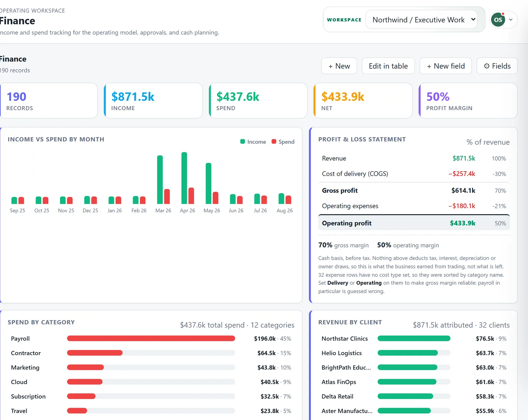Click the 50% operating margin figure

point(384,245)
